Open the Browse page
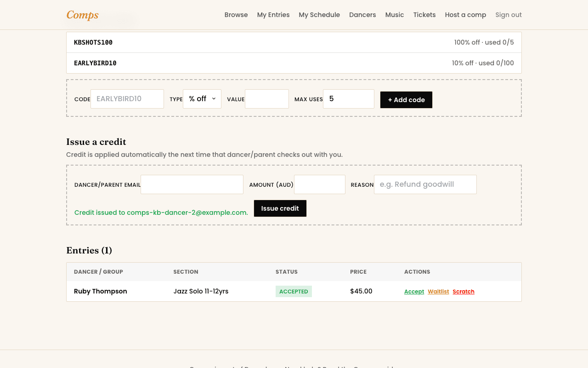Viewport: 588px width, 368px height. click(x=236, y=15)
